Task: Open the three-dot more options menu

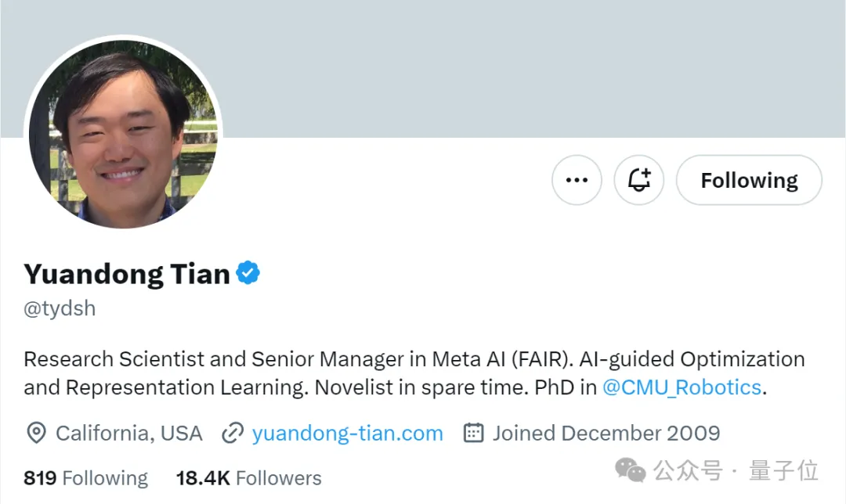Action: coord(577,180)
